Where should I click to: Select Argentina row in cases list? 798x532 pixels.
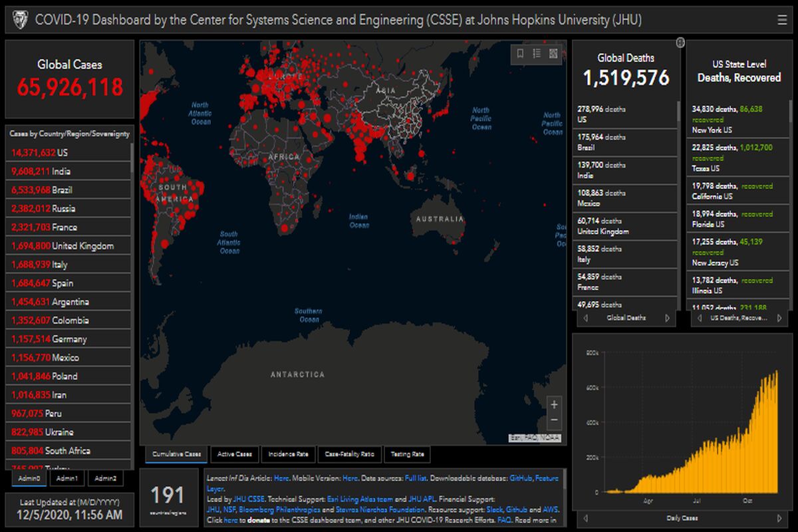point(69,301)
